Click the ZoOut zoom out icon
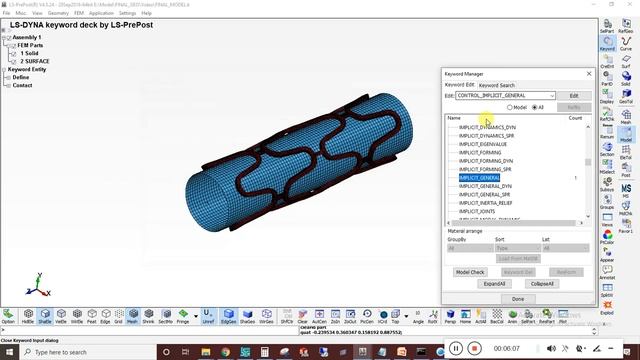640x360 pixels. pyautogui.click(x=350, y=316)
